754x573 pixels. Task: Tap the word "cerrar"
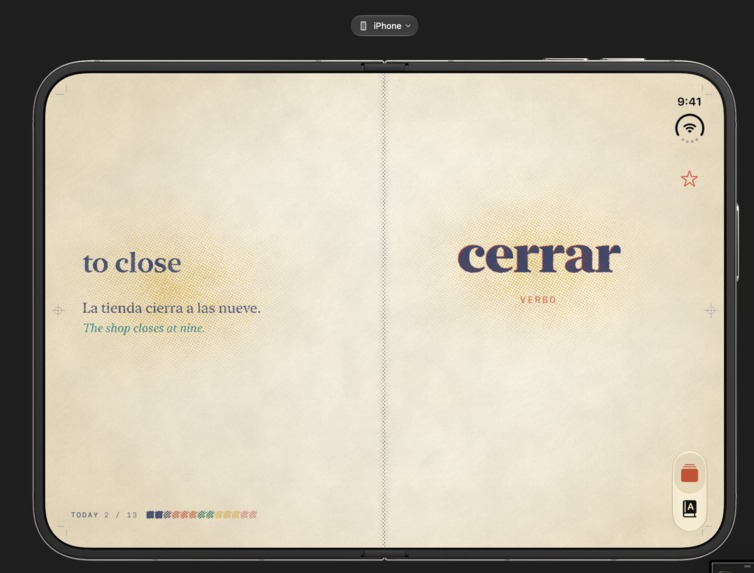(x=539, y=258)
